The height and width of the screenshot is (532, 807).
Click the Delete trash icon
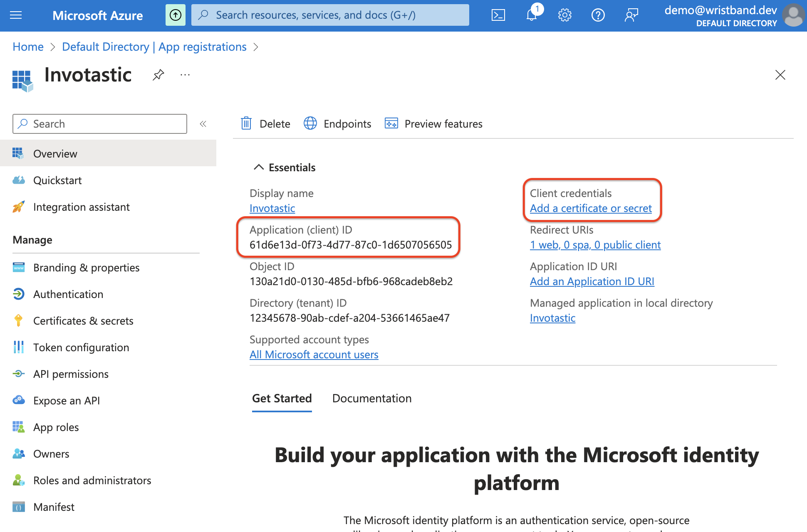(246, 123)
